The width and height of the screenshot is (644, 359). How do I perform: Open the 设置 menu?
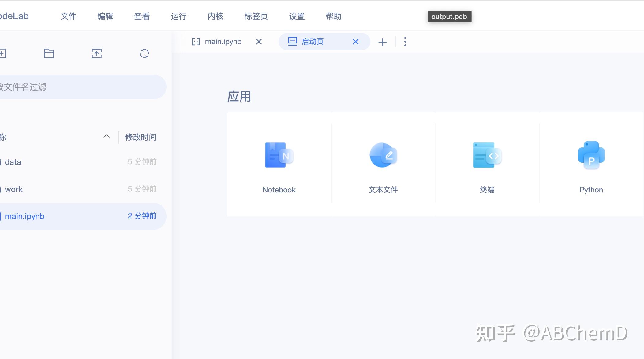[296, 16]
